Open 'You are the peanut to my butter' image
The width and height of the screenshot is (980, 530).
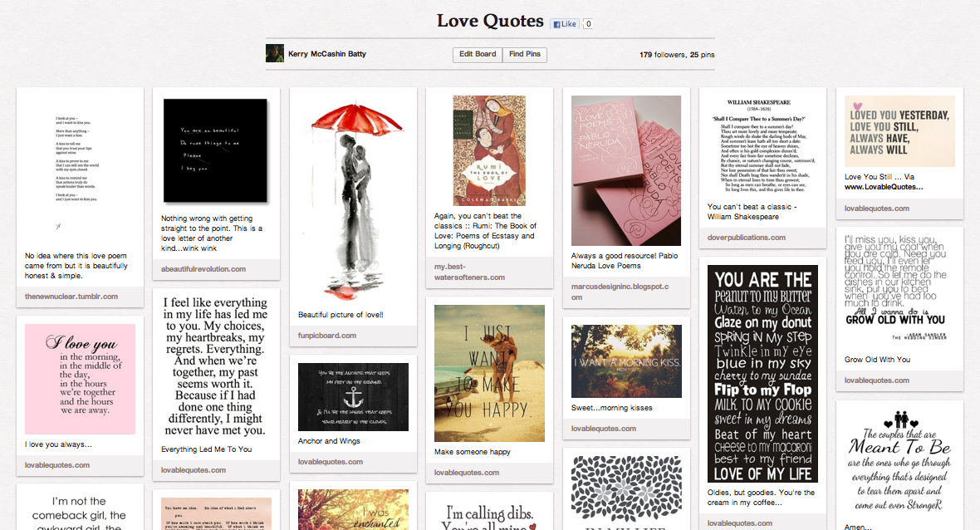coord(762,374)
